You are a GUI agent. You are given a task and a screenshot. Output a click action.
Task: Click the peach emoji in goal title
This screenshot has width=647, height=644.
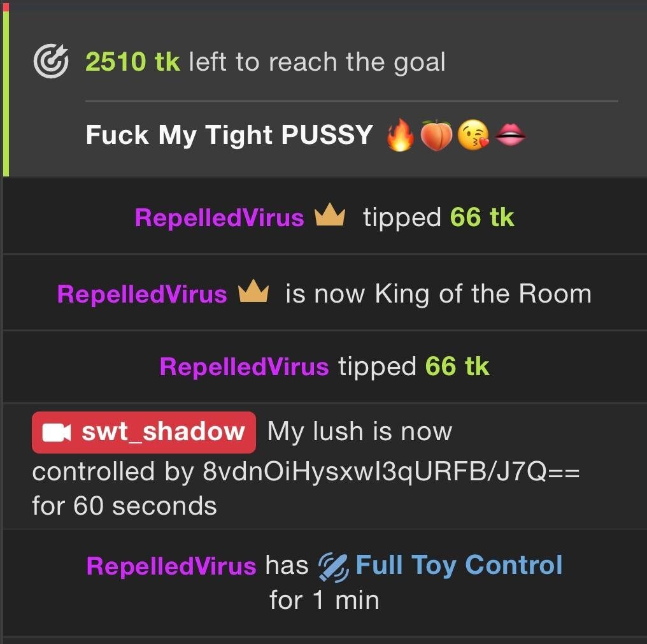437,136
